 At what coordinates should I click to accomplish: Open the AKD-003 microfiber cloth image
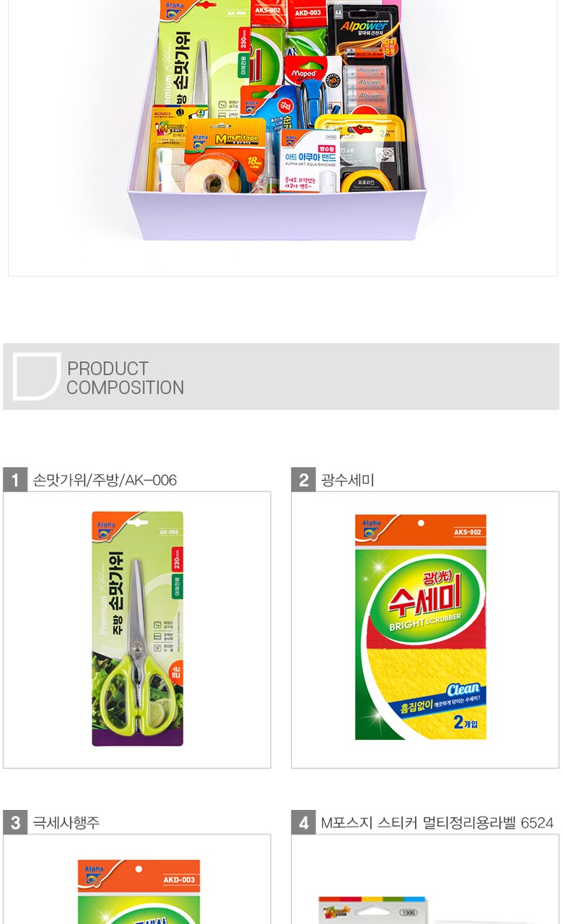(x=139, y=892)
